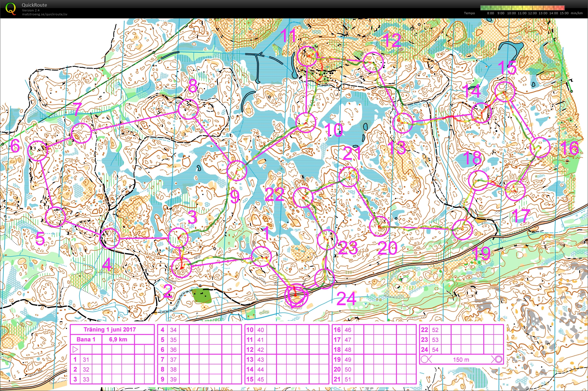Open the matstroeng.se/quickroute/sv link

click(45, 14)
